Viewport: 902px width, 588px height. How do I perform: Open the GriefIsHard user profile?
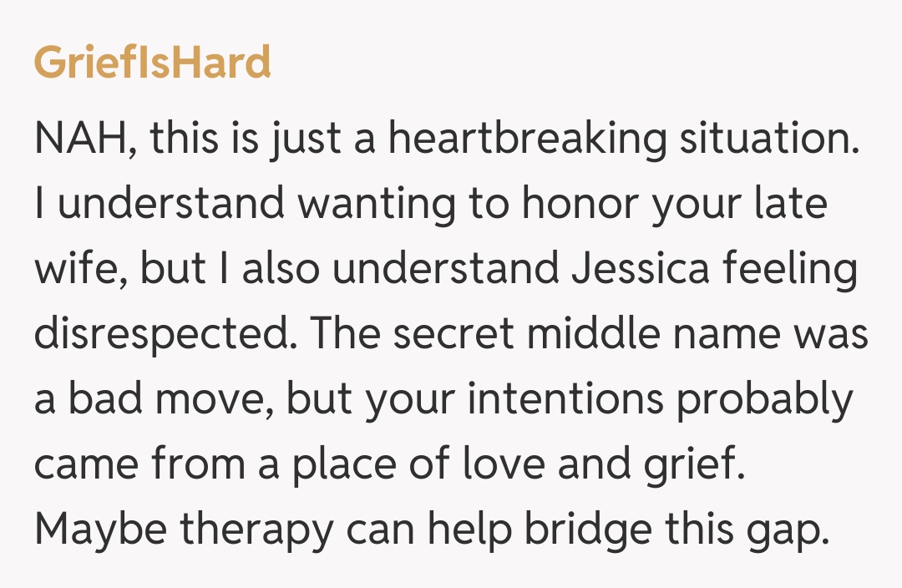[x=152, y=63]
